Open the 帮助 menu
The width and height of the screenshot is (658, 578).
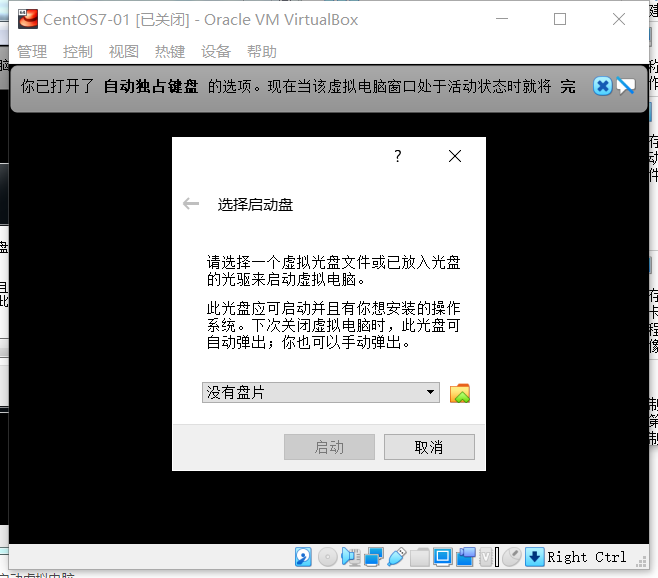pos(262,52)
